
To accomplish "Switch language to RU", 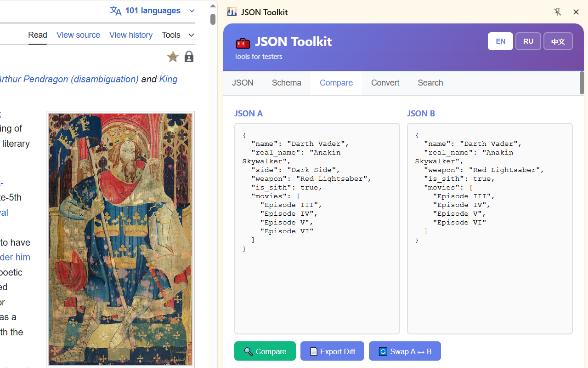I will (528, 41).
